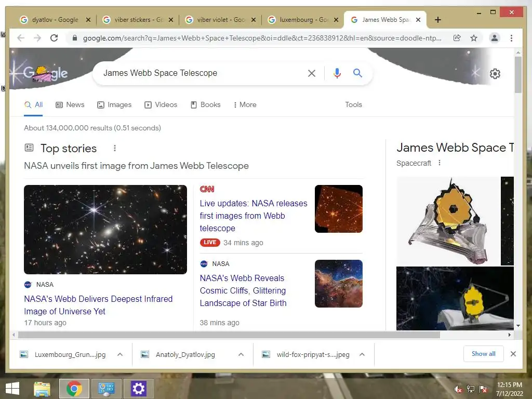Open the More search filters dropdown
The width and height of the screenshot is (532, 399).
[245, 105]
